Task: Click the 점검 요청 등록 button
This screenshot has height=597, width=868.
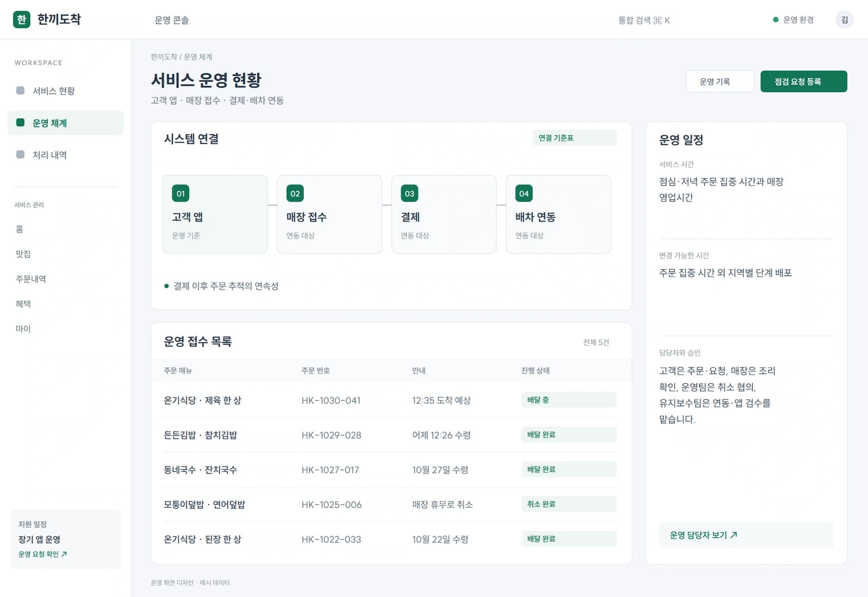Action: (x=803, y=81)
